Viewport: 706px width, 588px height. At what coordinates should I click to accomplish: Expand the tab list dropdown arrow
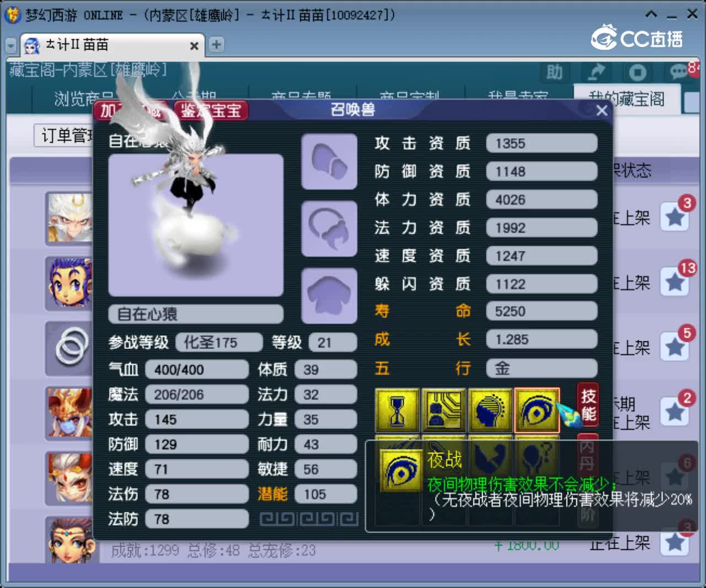coord(11,46)
